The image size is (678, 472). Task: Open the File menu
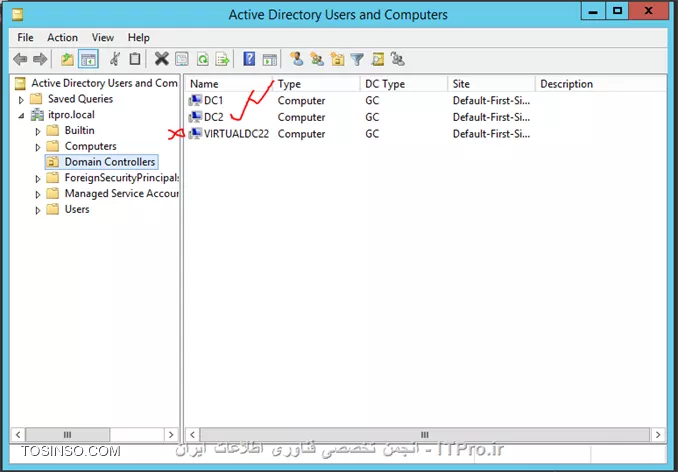coord(25,38)
